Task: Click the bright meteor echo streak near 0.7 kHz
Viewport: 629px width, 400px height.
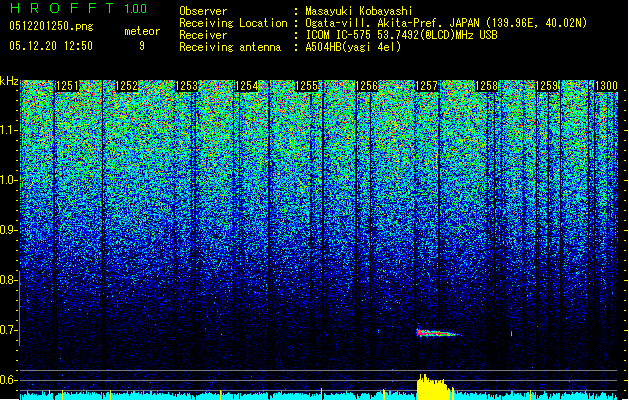Action: tap(438, 333)
